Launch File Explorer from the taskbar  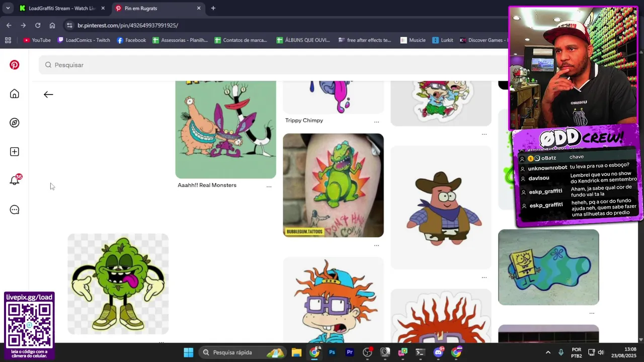(x=296, y=352)
